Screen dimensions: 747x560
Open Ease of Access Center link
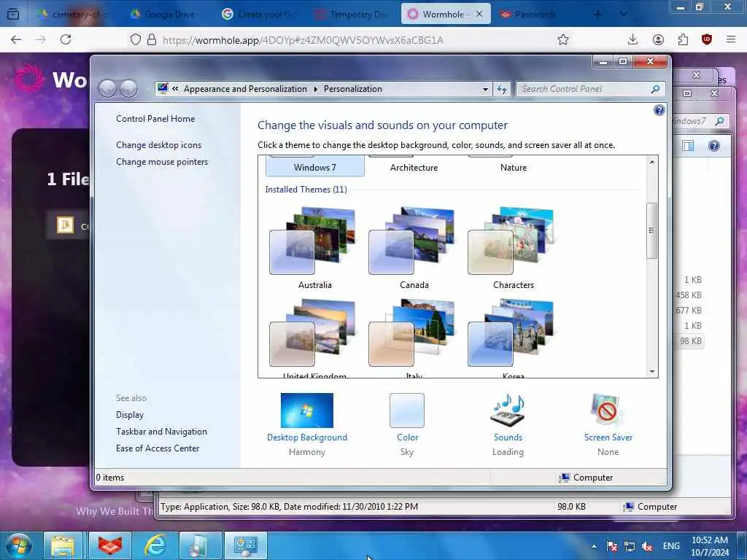tap(158, 448)
